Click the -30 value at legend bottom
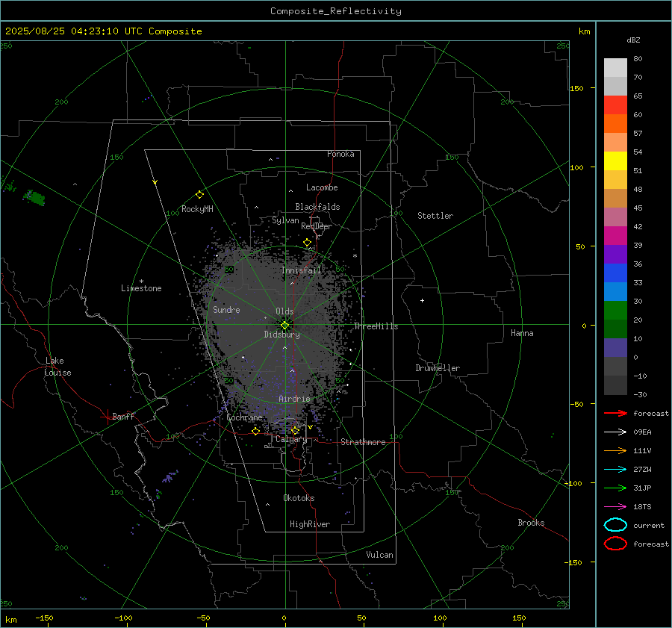 pos(640,394)
